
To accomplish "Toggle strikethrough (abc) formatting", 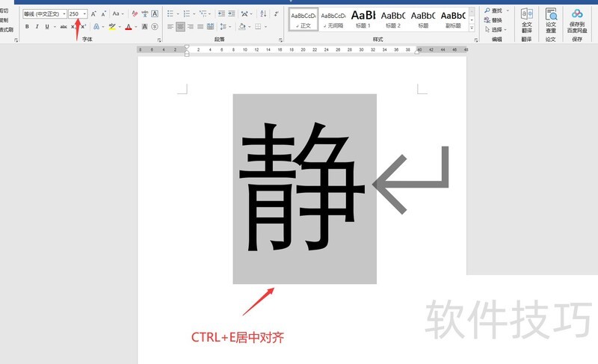I will click(x=64, y=27).
